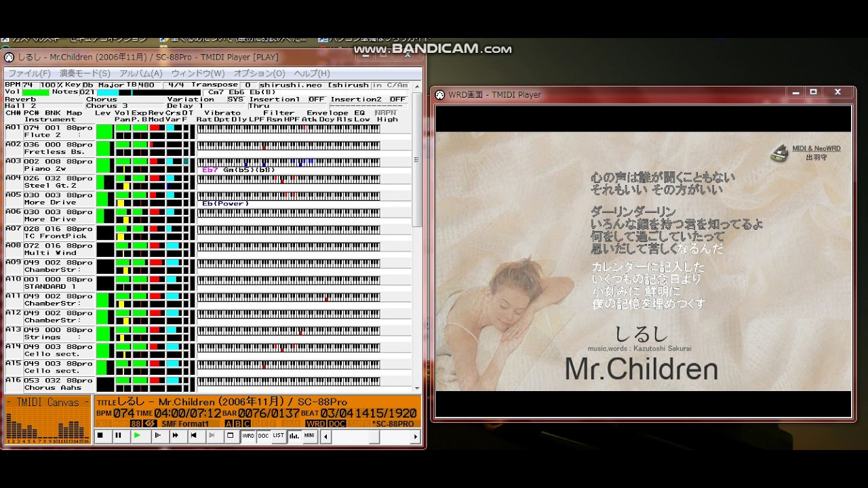The image size is (868, 488).
Task: Toggle the WRD window button
Action: (248, 436)
